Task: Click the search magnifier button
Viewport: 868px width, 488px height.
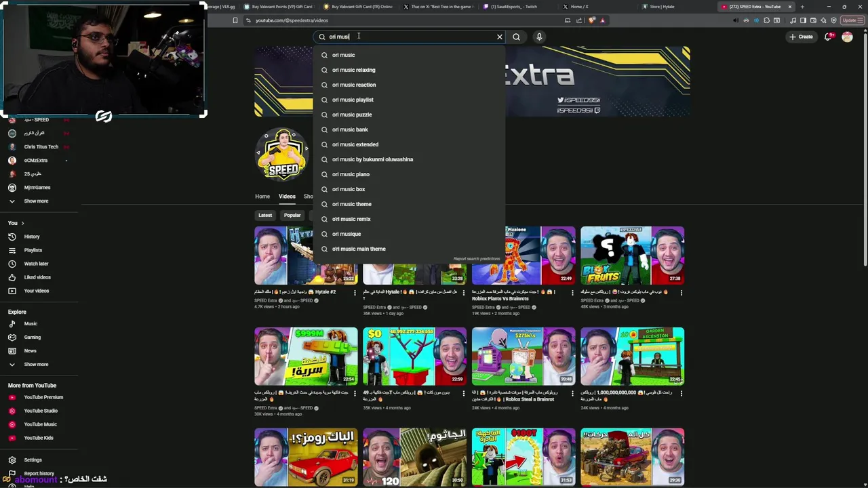Action: coord(516,37)
